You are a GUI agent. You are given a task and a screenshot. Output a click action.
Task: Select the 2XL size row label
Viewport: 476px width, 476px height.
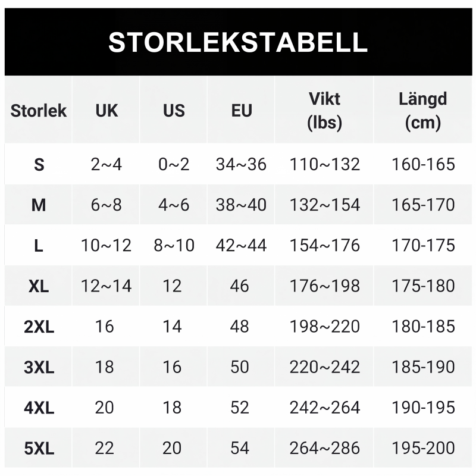tap(39, 327)
